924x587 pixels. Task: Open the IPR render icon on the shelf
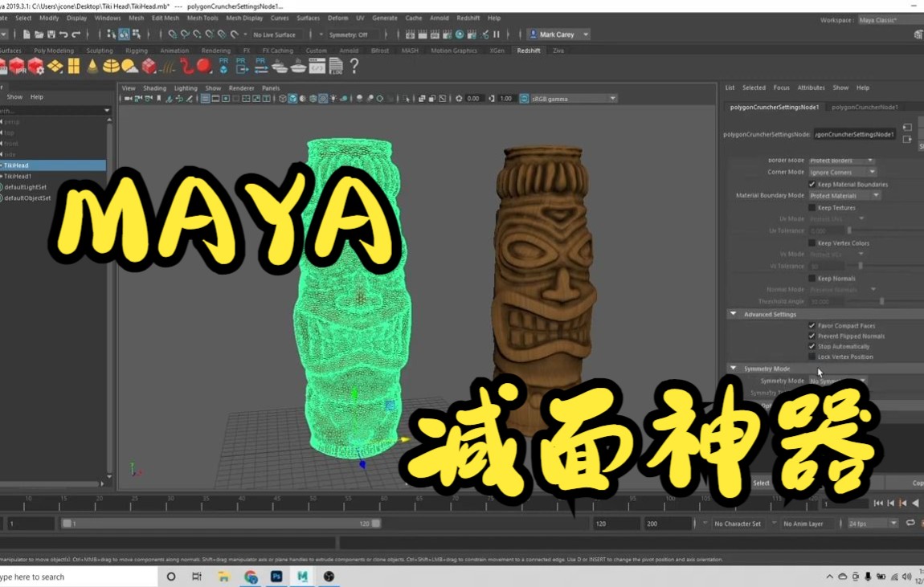pyautogui.click(x=18, y=67)
